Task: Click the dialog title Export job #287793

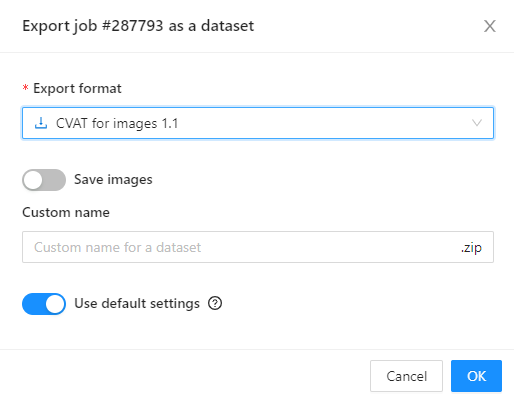Action: point(138,26)
